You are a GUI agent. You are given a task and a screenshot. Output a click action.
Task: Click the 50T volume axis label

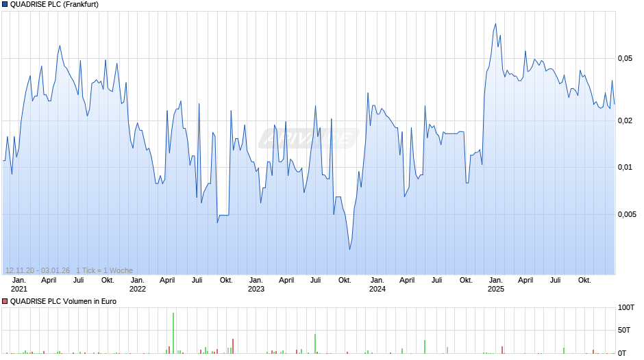624,330
